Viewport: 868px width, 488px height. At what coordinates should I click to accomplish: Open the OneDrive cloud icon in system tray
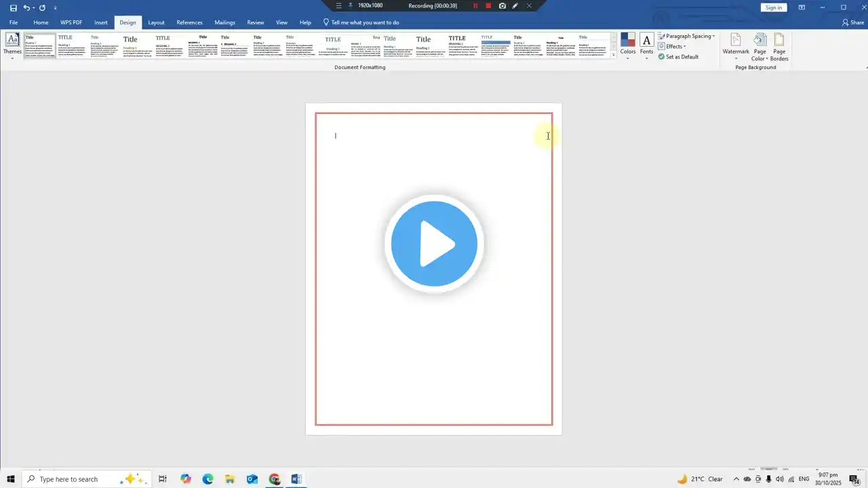click(x=747, y=479)
